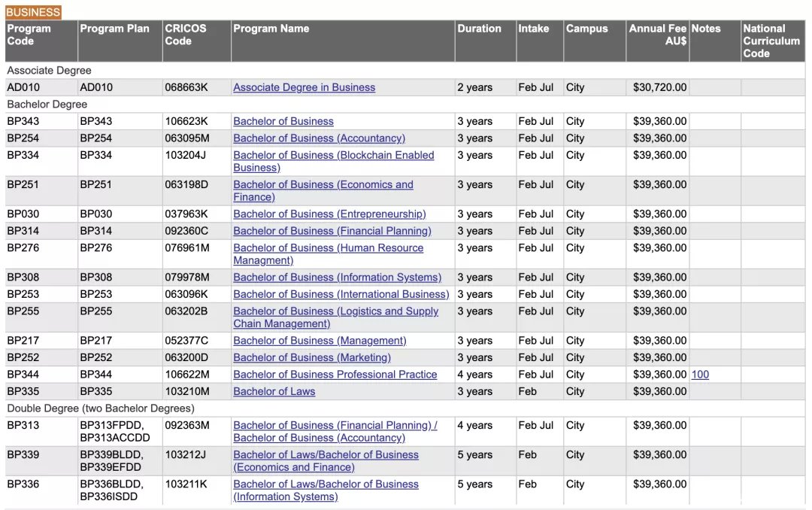The image size is (812, 510).
Task: Open Associate Degree in Business link
Action: pos(304,87)
